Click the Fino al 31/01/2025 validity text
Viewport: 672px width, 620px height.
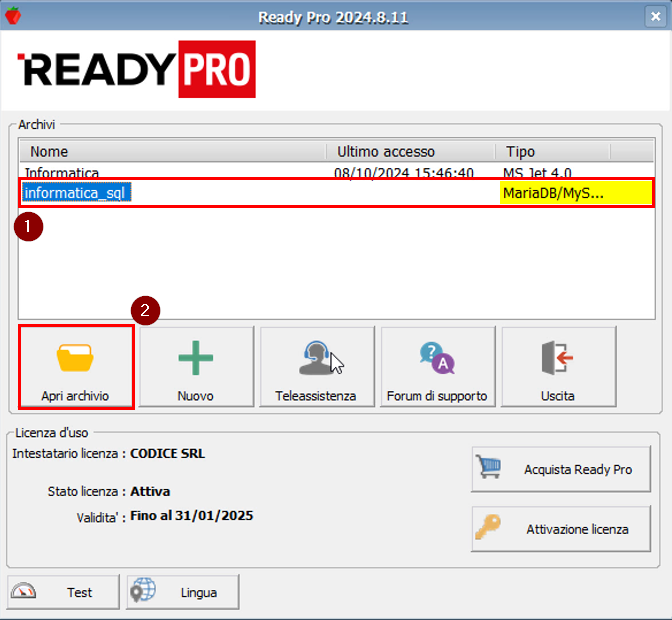[192, 515]
